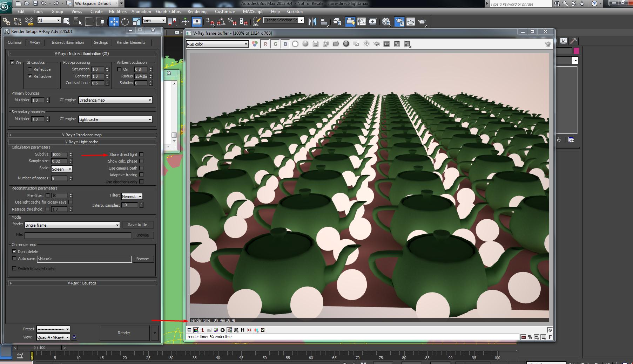Toggle Blue channel in V-Ray frame buffer

pyautogui.click(x=285, y=44)
